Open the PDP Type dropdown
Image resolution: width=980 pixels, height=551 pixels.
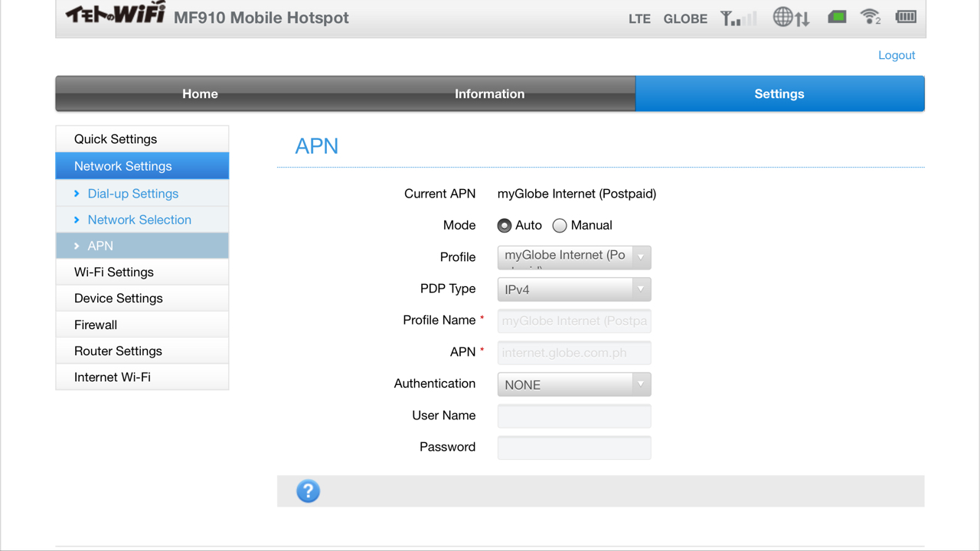[574, 289]
